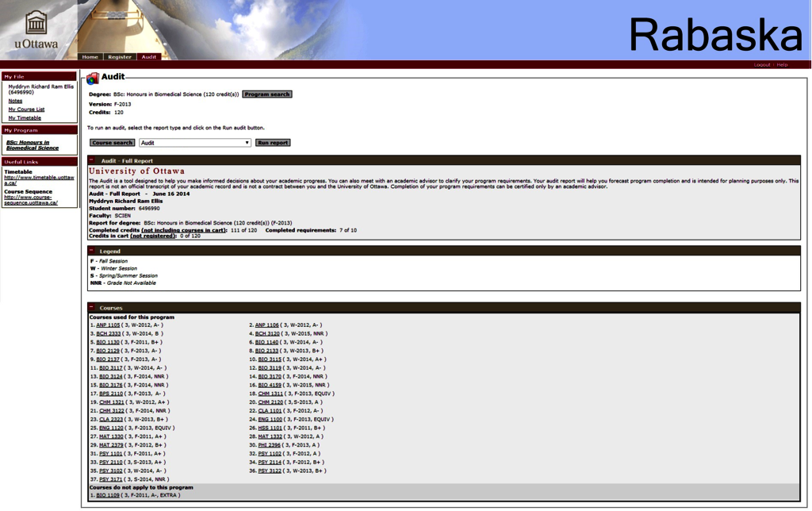Click the Audit page globe icon
The height and width of the screenshot is (511, 812).
(x=93, y=79)
